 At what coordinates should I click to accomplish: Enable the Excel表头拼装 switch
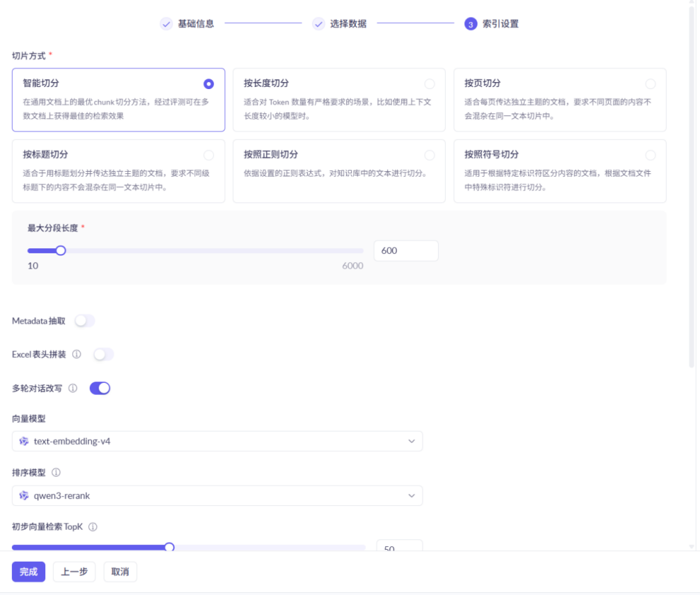(x=103, y=354)
